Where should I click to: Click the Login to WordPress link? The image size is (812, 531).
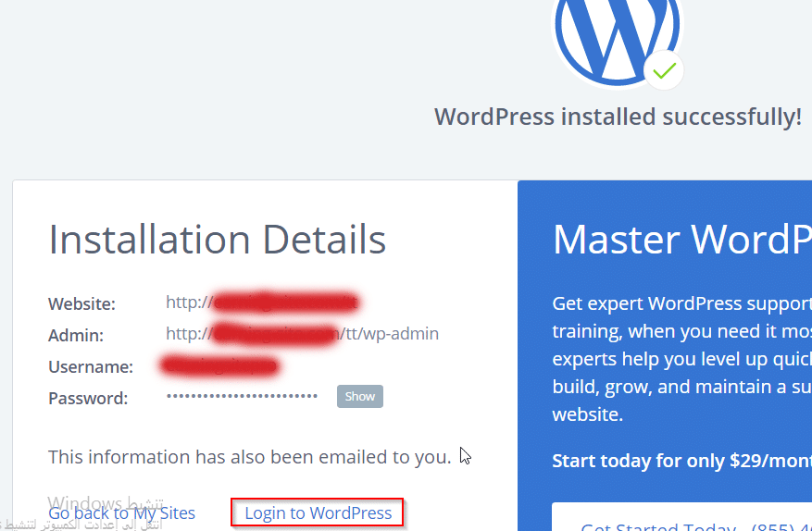(318, 512)
